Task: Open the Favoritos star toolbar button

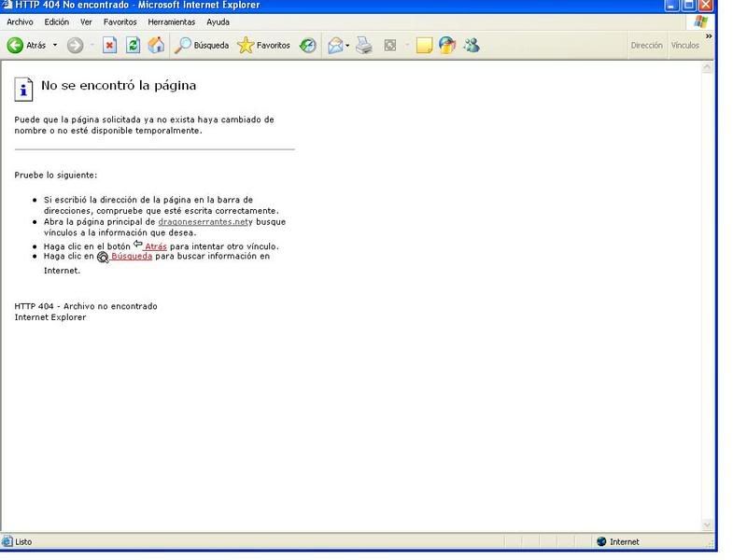Action: point(263,45)
